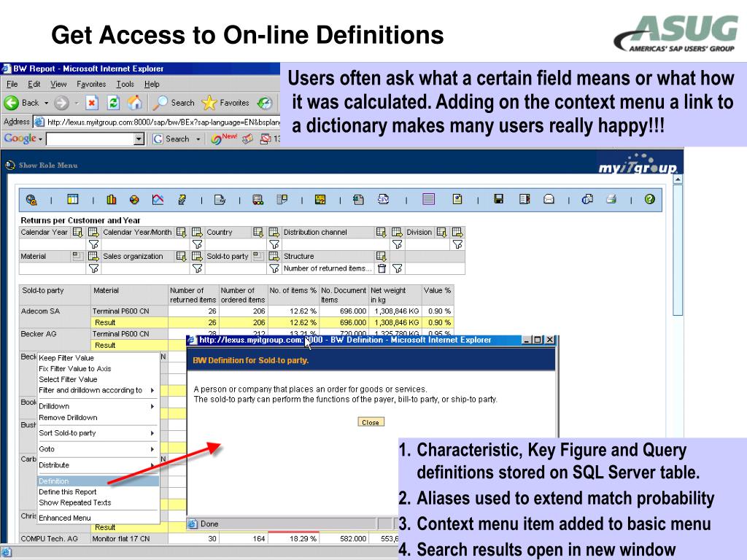Open the File menu
Viewport: 747px width, 560px height.
pyautogui.click(x=12, y=85)
